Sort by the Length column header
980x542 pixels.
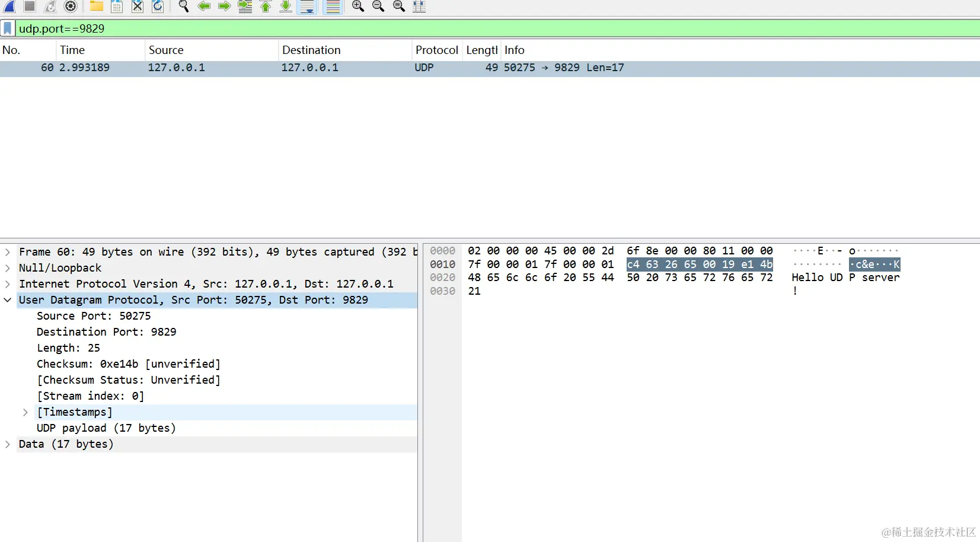481,50
